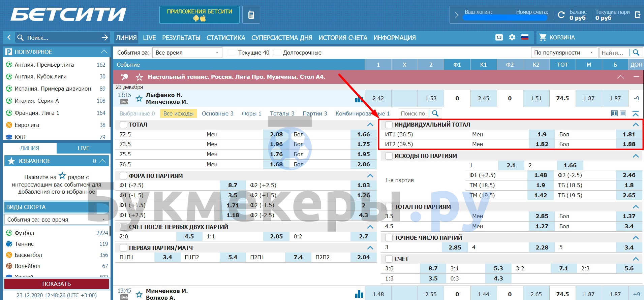Screen dimensions: 644x300
Task: Tick the Долгосрочные checkbox
Action: pyautogui.click(x=277, y=53)
